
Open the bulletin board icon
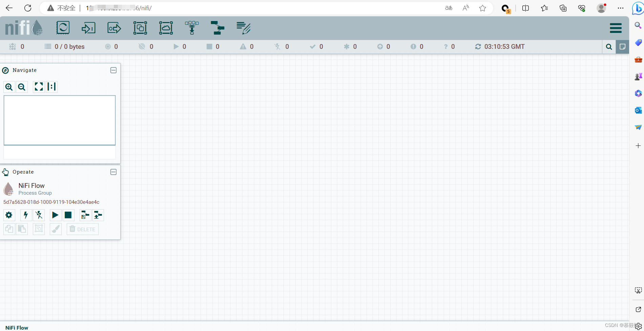622,47
